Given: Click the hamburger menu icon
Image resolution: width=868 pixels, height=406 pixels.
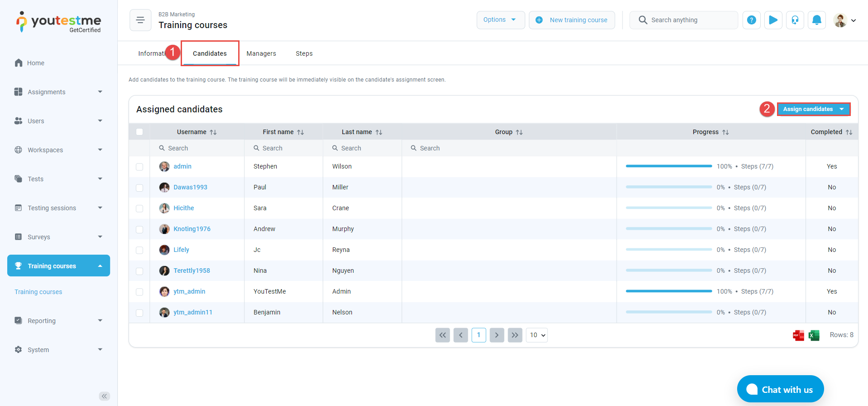Looking at the screenshot, I should tap(140, 20).
